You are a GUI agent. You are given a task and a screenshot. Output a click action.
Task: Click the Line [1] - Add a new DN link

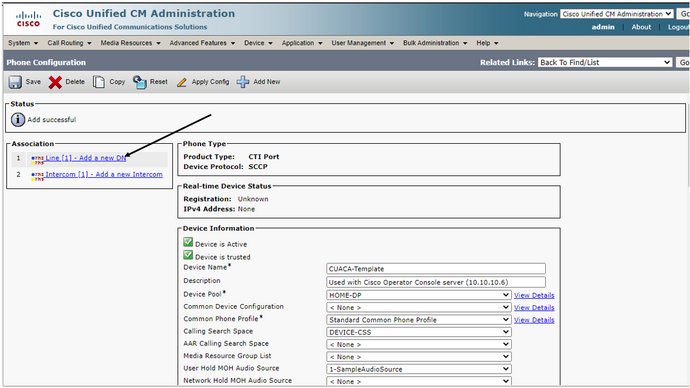[86, 158]
